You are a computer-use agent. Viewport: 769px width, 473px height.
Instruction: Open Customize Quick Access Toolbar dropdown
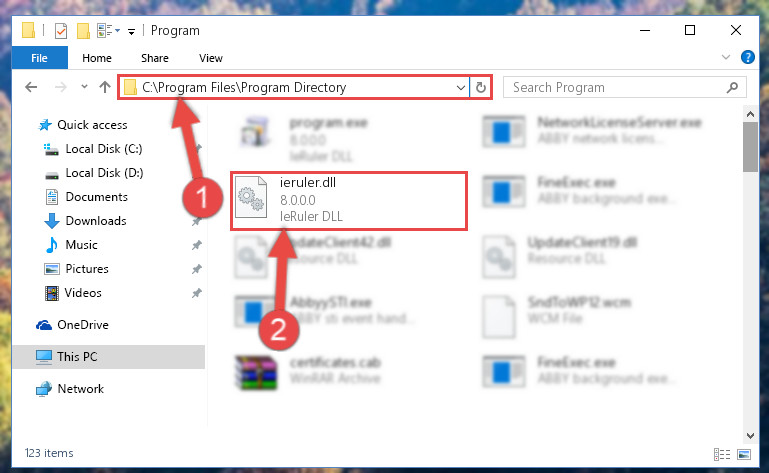(x=131, y=32)
